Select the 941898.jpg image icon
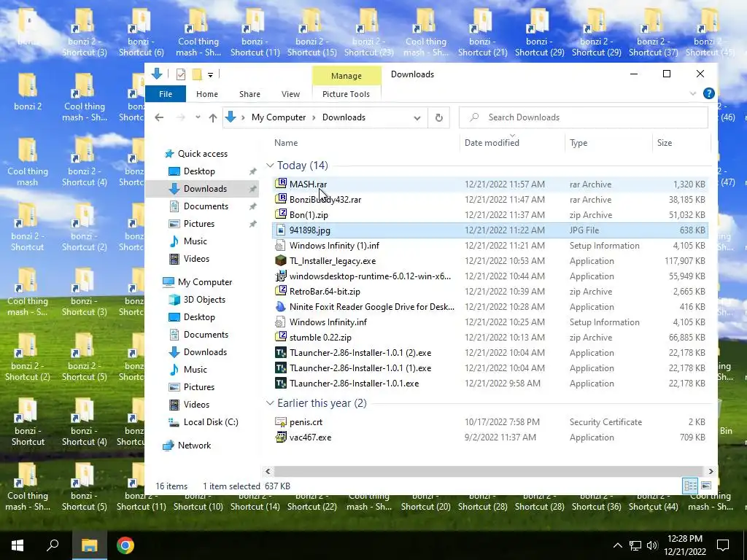Screen dimensions: 747x560 coord(281,230)
